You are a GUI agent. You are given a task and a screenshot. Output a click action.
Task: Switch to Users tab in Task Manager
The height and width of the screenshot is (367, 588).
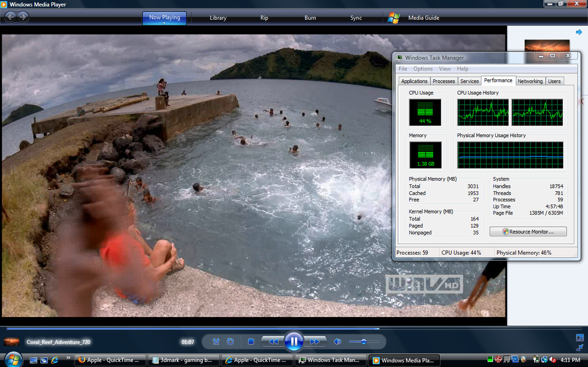[x=554, y=81]
